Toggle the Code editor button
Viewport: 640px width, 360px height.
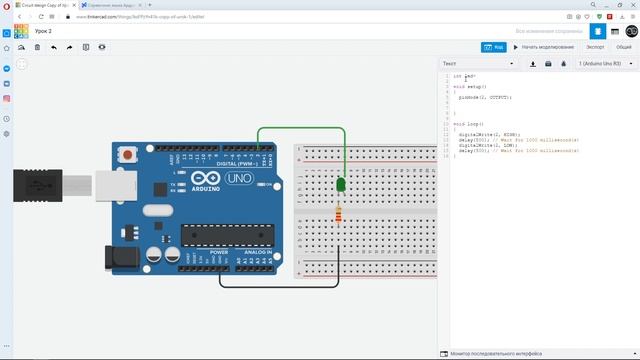coord(493,47)
